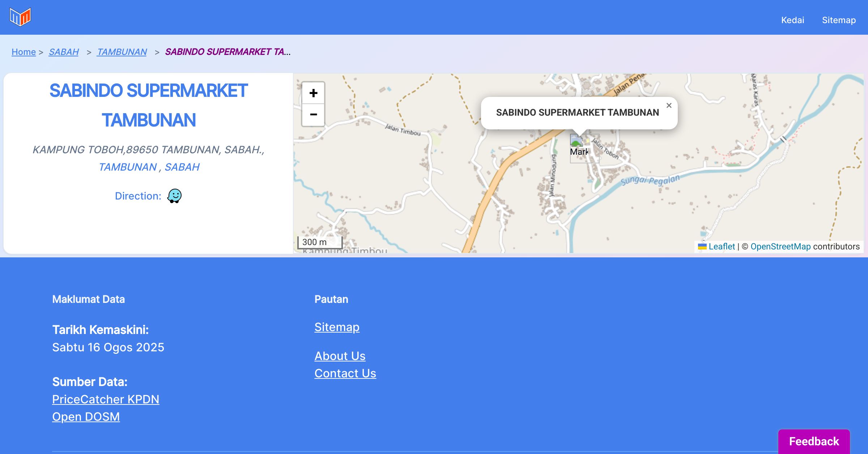868x454 pixels.
Task: Open Contact Us page
Action: click(345, 373)
